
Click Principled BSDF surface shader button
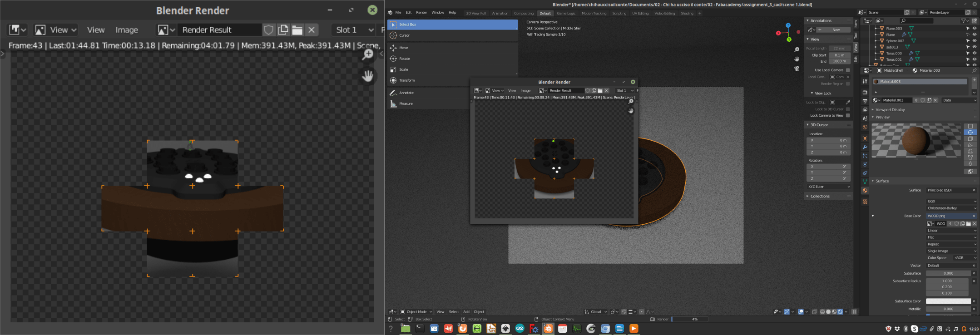tap(951, 190)
